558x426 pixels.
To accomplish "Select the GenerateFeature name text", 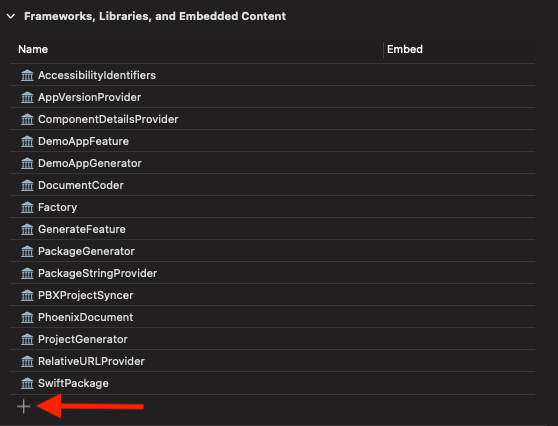I will (x=81, y=230).
